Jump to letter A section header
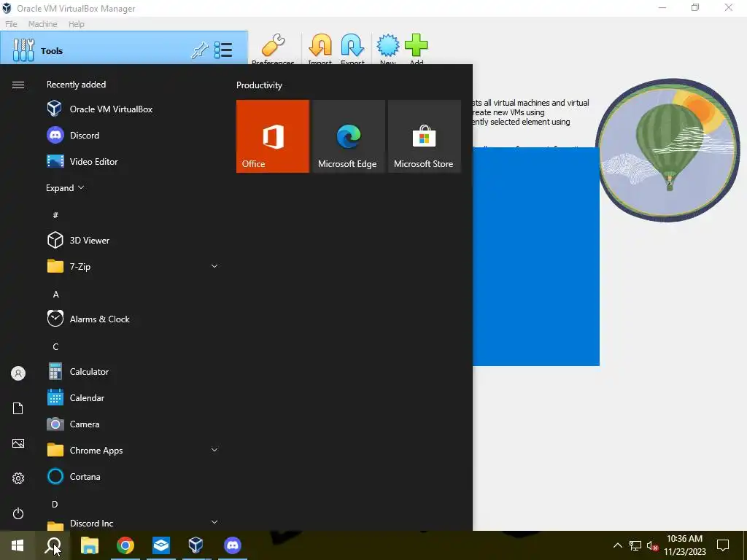The height and width of the screenshot is (560, 747). point(55,295)
